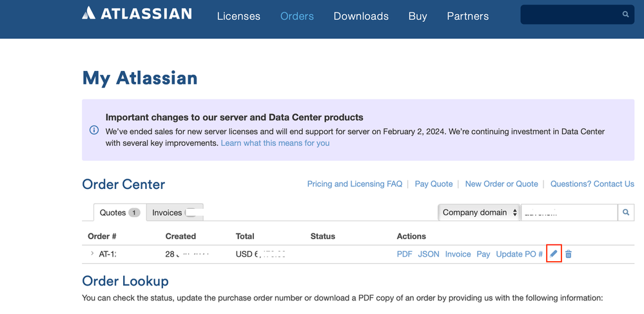Click the Total column header
This screenshot has height=314, width=644.
[245, 237]
